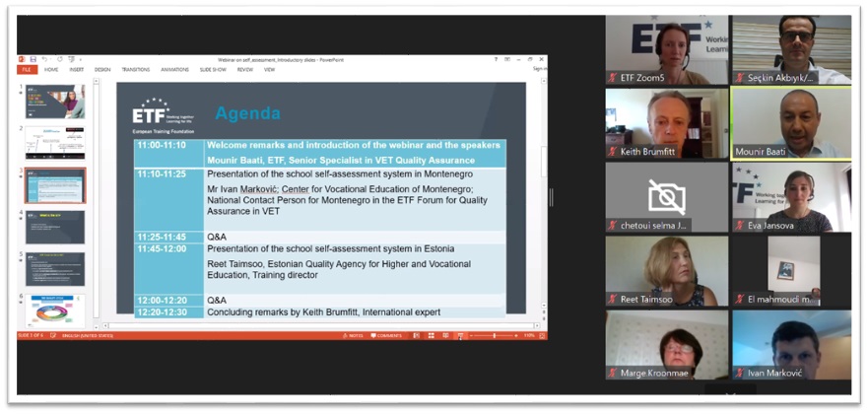This screenshot has width=868, height=414.
Task: Click Start From Beginning icon in quick access toolbar
Action: 71,59
